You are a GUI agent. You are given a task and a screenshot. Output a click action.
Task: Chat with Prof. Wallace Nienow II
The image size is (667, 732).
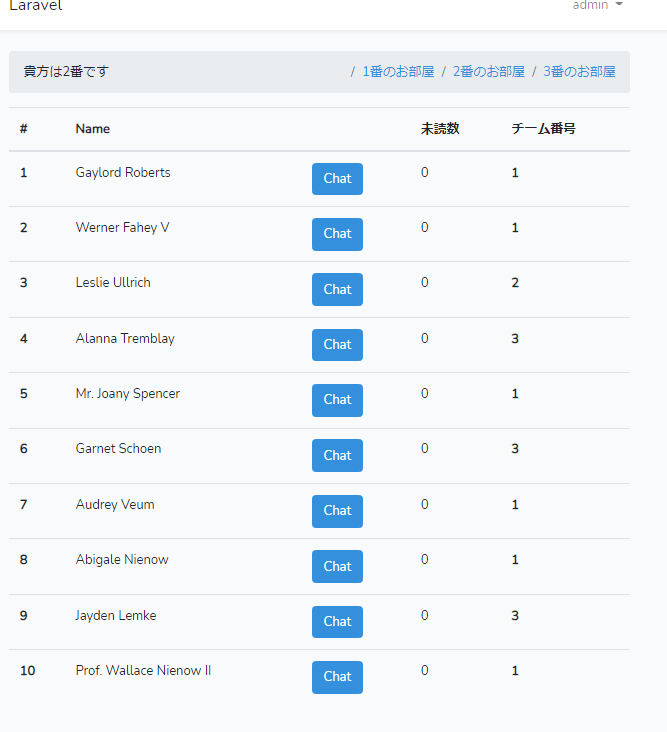click(x=337, y=677)
